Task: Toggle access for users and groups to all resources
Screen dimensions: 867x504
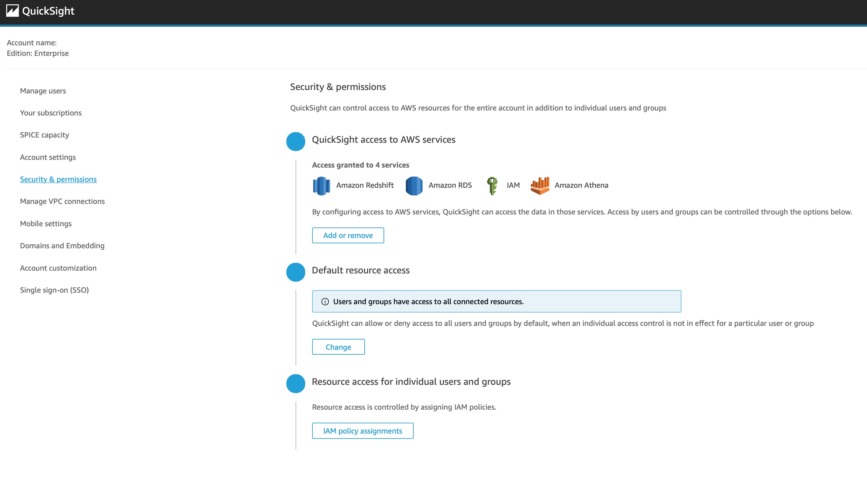Action: [338, 347]
